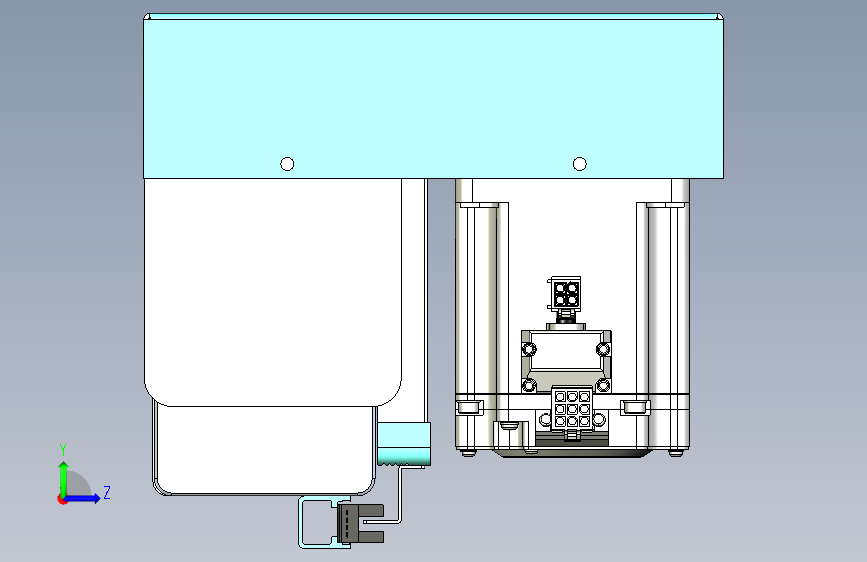Screen dimensions: 867x562
Task: Select the four-pin connector above the motor
Action: [566, 293]
